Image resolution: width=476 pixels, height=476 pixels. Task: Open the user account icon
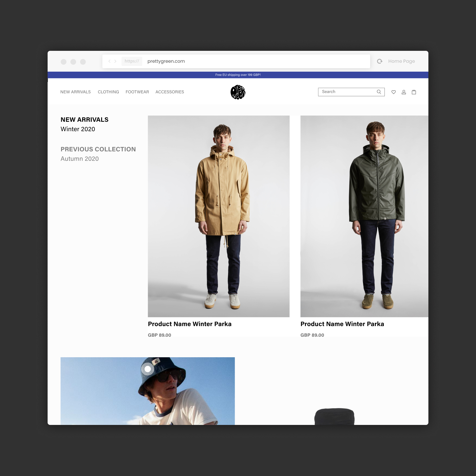404,92
